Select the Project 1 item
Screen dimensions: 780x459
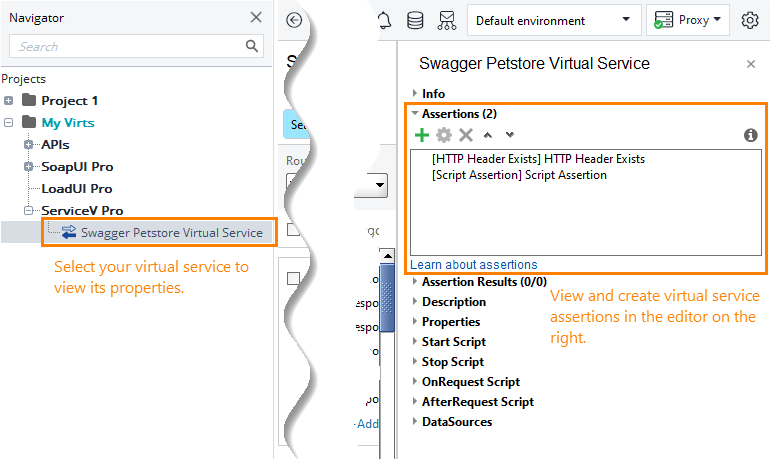pos(69,100)
